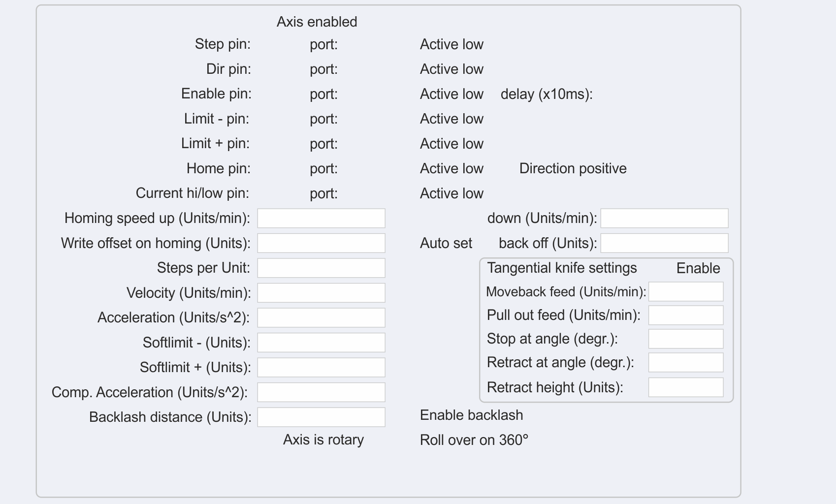Focus the homing down (Units/min) field

664,218
